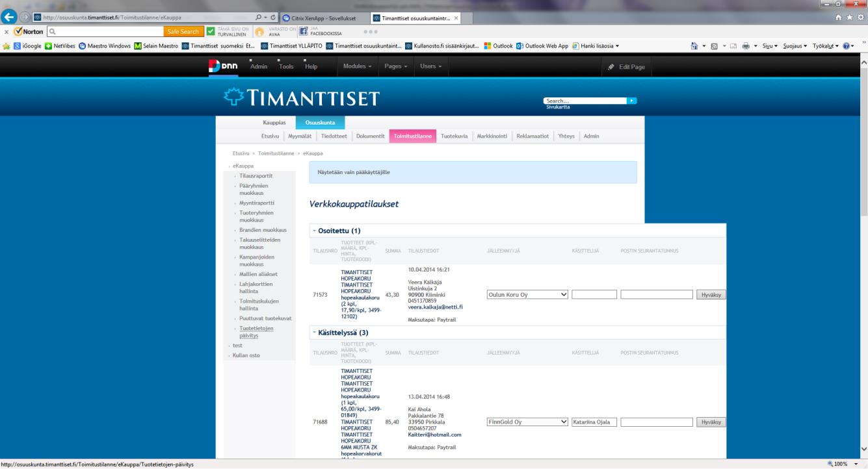Open Kullan osto in the sidebar
Image resolution: width=868 pixels, height=469 pixels.
pyautogui.click(x=246, y=355)
